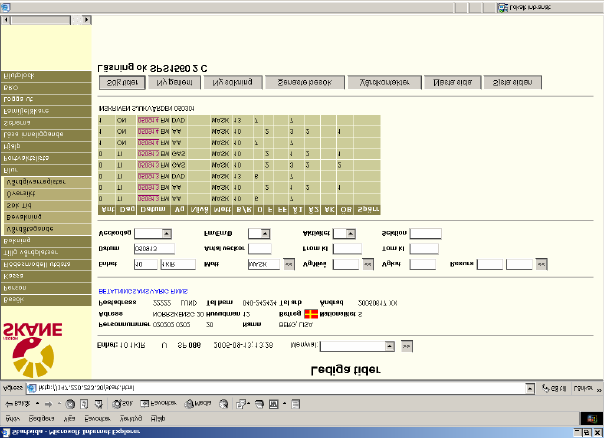
Task: Click the Vårdkontakter button
Action: coord(384,82)
